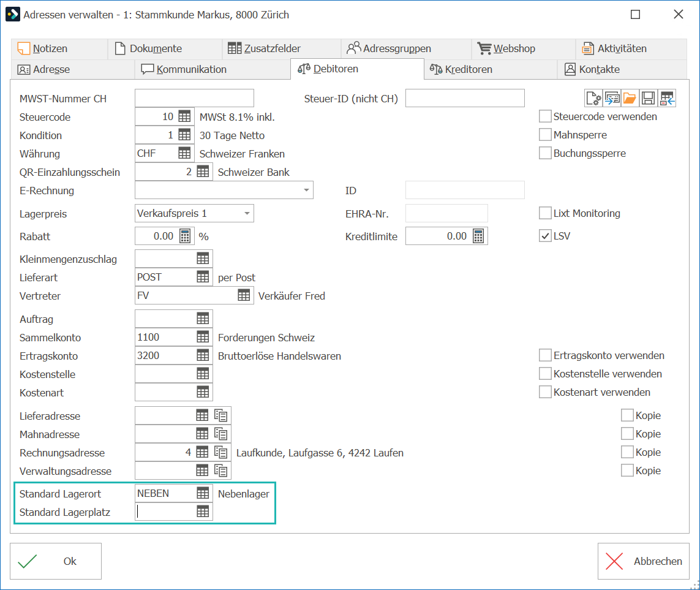Open the Steuercode lookup table icon
The image size is (700, 590).
pos(184,116)
